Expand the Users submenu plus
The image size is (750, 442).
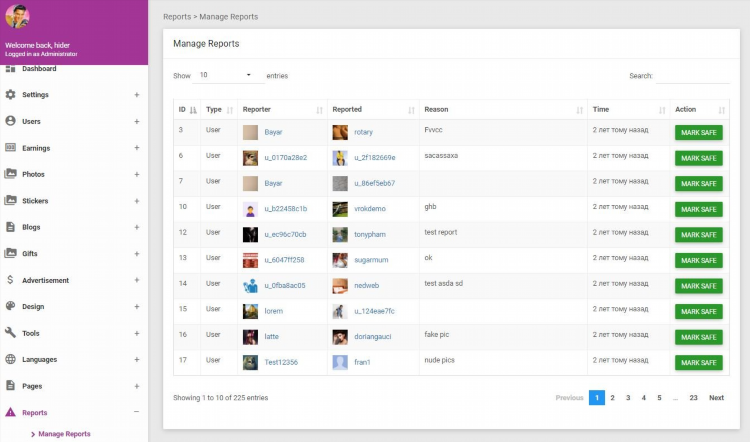tap(137, 122)
